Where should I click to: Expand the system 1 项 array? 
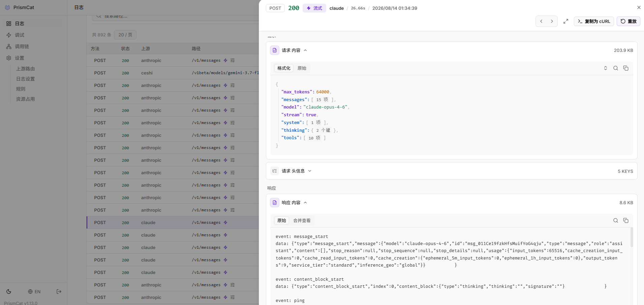point(316,122)
